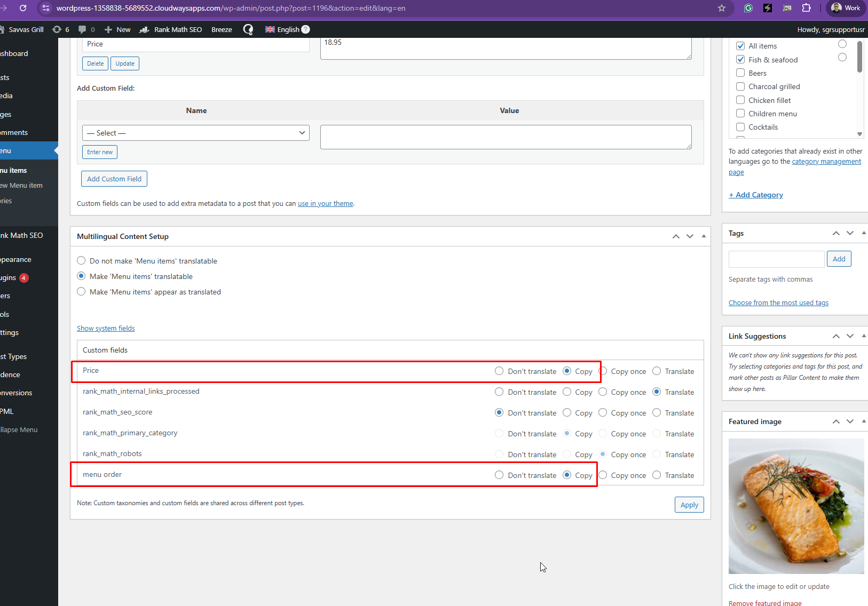Check the Cocktails category
Viewport: 868px width, 606px height.
(x=740, y=127)
